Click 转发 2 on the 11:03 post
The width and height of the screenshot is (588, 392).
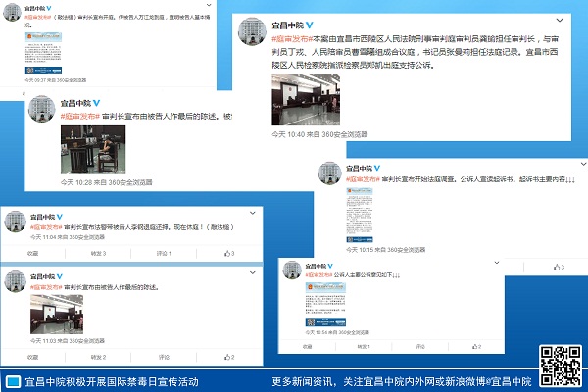pos(97,359)
